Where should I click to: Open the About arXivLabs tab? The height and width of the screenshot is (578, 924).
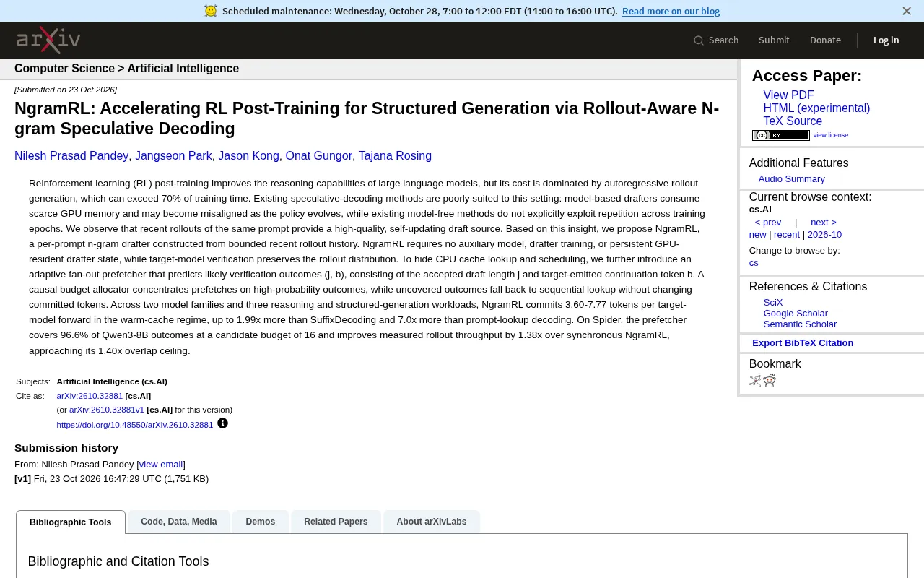[x=432, y=522]
